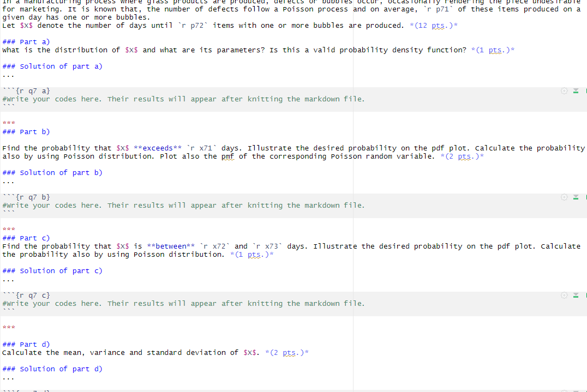The height and width of the screenshot is (392, 587).
Task: Open chunk options for the q7 a chunk
Action: click(x=564, y=91)
